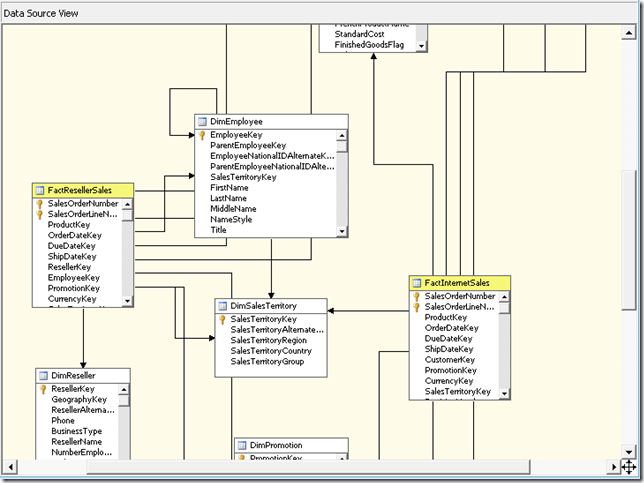Screen dimensions: 644x483
Task: Click FactInternetSales scroll up arrow
Action: [x=504, y=296]
